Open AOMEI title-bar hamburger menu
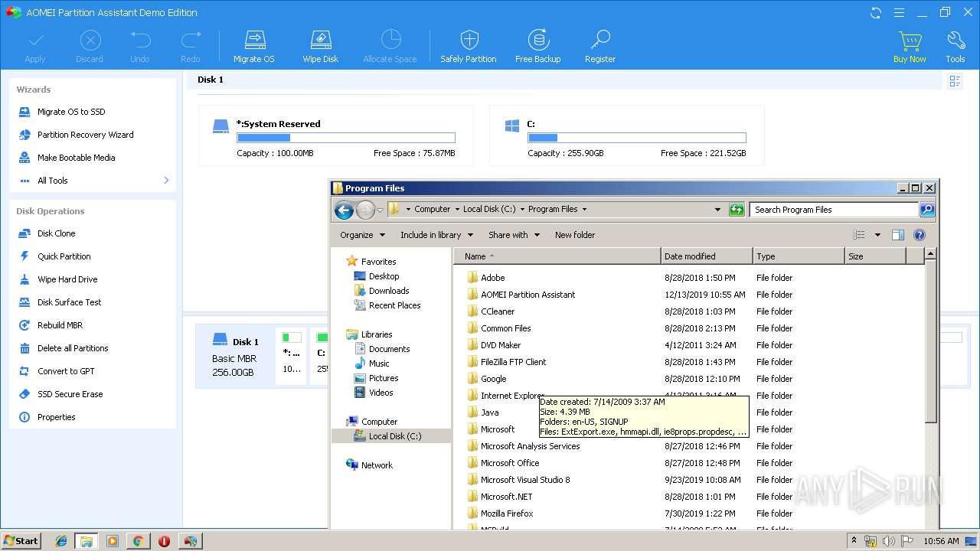The width and height of the screenshot is (980, 551). [900, 12]
